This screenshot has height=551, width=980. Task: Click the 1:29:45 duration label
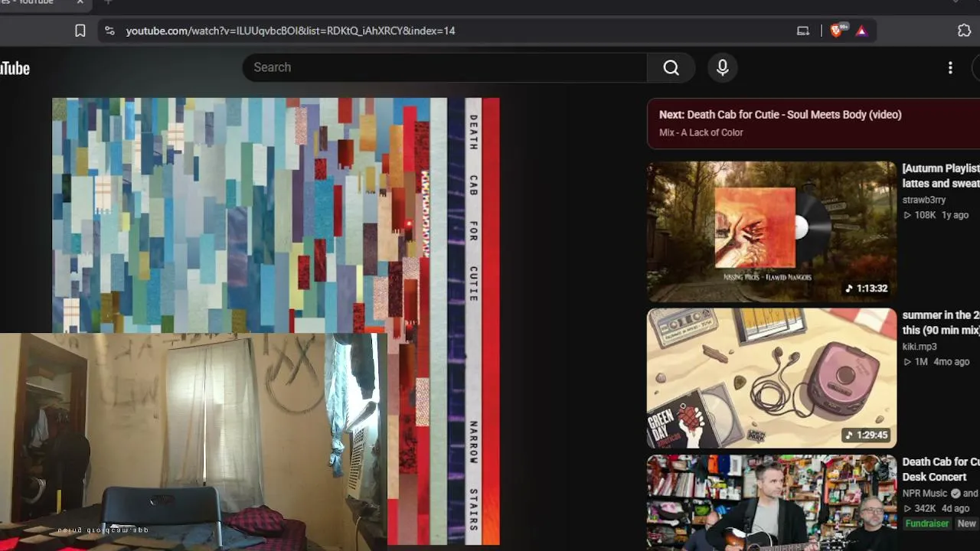point(867,435)
